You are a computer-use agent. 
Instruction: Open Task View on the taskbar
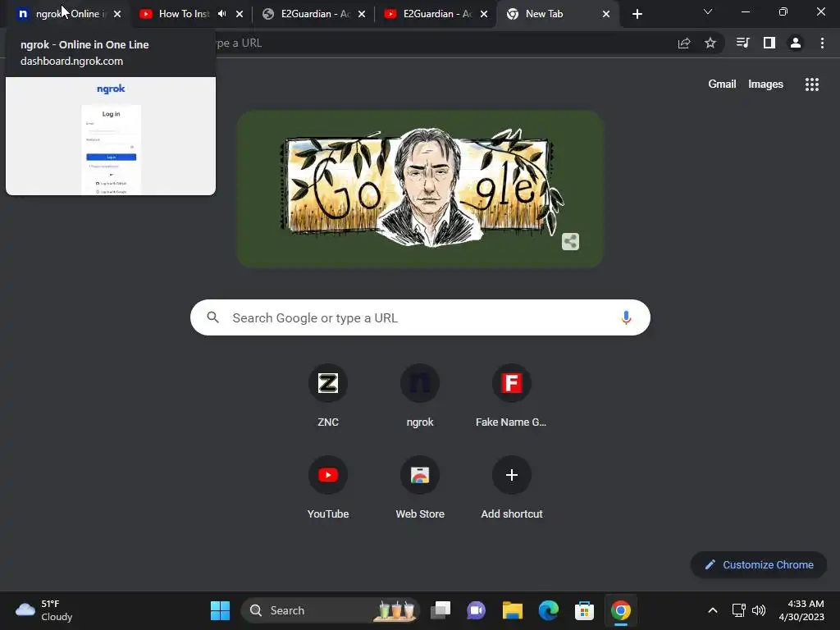441,610
